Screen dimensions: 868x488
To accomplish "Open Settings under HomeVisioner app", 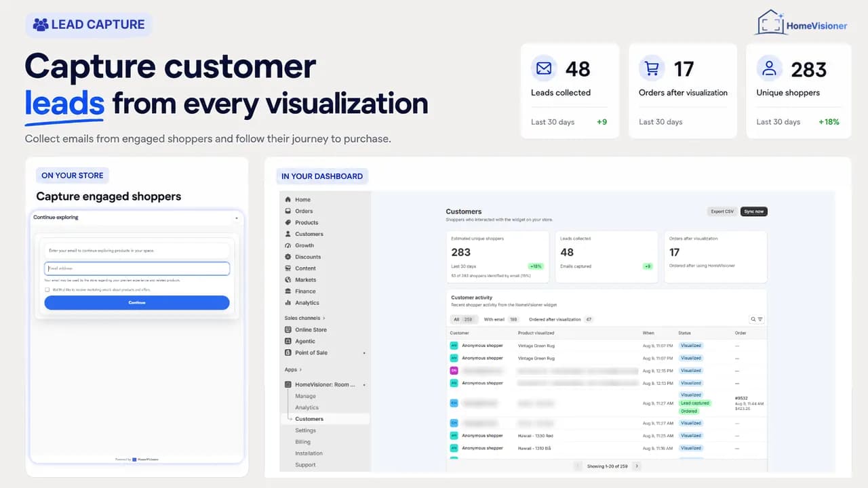I will pos(306,430).
